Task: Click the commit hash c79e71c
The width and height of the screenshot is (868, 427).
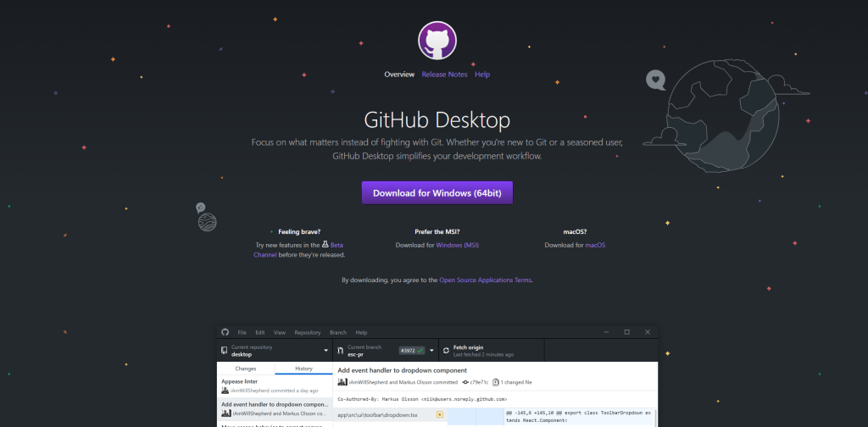Action: coord(480,382)
